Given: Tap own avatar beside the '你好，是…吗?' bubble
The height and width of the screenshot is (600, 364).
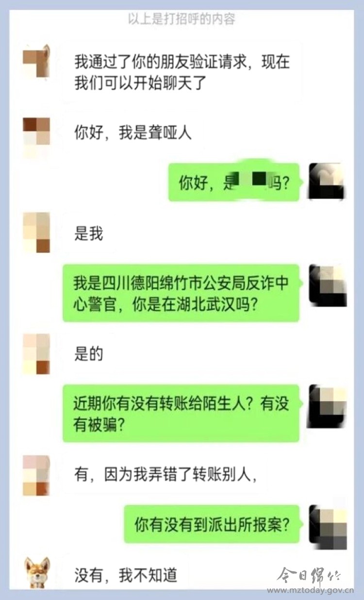Looking at the screenshot, I should tap(328, 182).
